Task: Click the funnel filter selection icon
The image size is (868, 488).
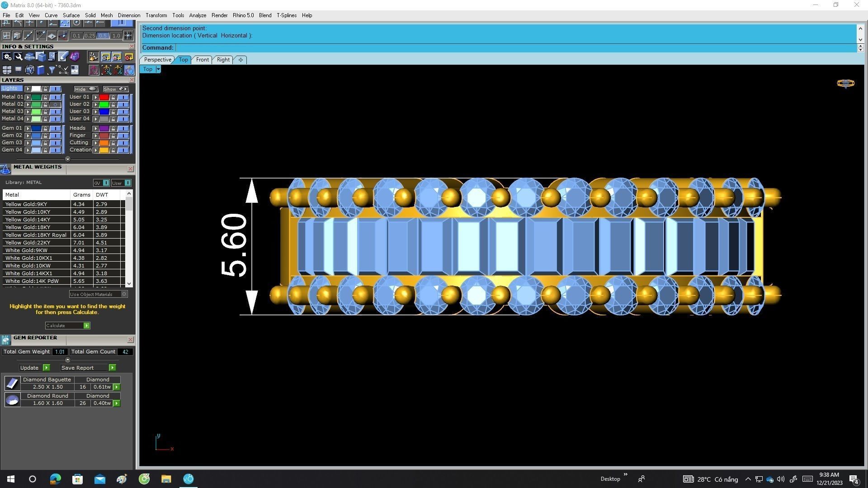Action: 52,70
